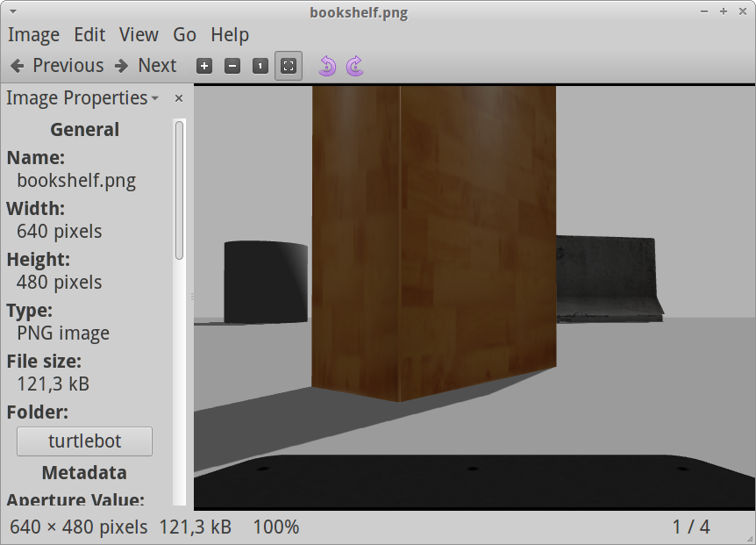Viewport: 756px width, 545px height.
Task: Go to the Previous image
Action: (57, 66)
